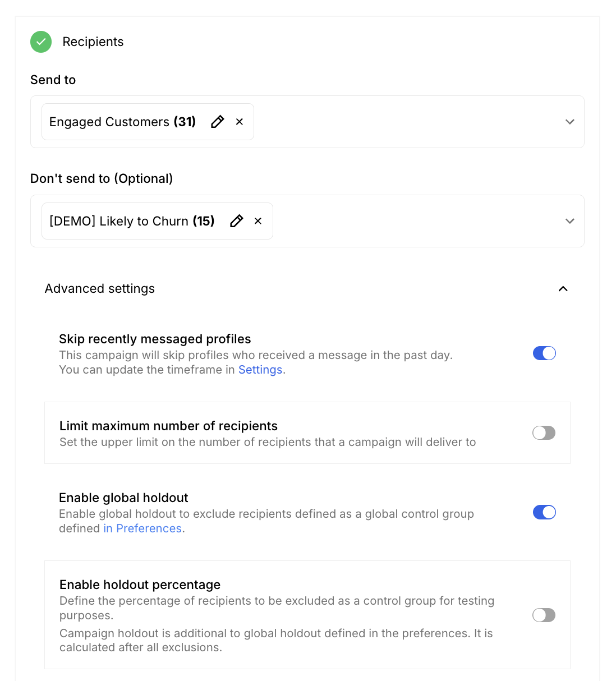Click the Recipients section title
This screenshot has width=616, height=681.
(93, 42)
